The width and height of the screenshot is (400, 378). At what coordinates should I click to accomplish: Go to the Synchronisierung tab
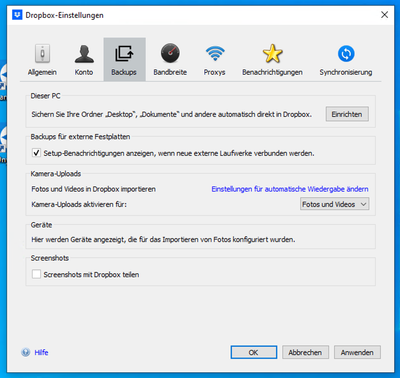point(346,59)
